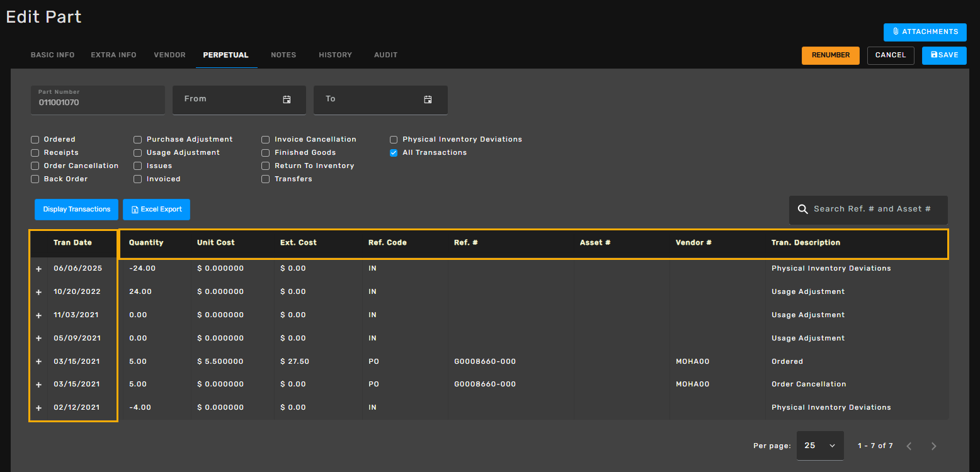Open the History tab
Image resolution: width=980 pixels, height=472 pixels.
pos(335,55)
